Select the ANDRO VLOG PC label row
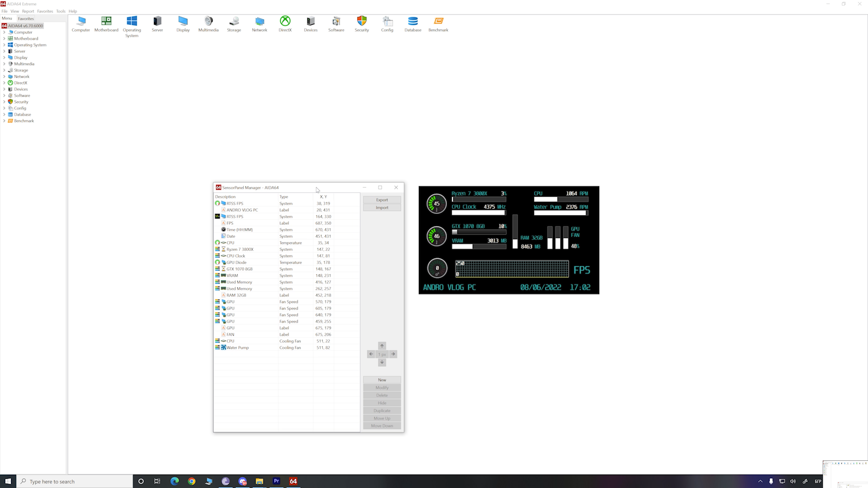The width and height of the screenshot is (868, 488). (287, 210)
